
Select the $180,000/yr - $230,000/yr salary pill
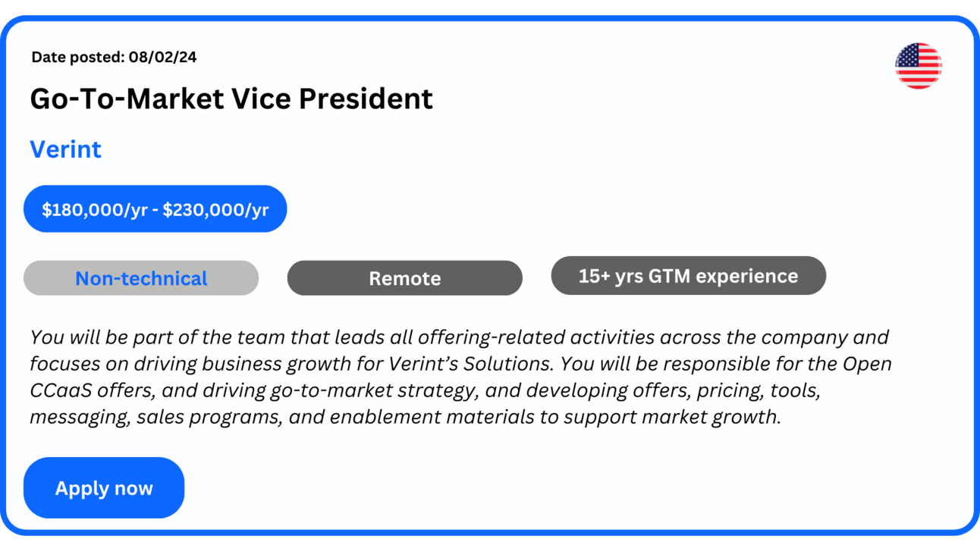coord(155,209)
